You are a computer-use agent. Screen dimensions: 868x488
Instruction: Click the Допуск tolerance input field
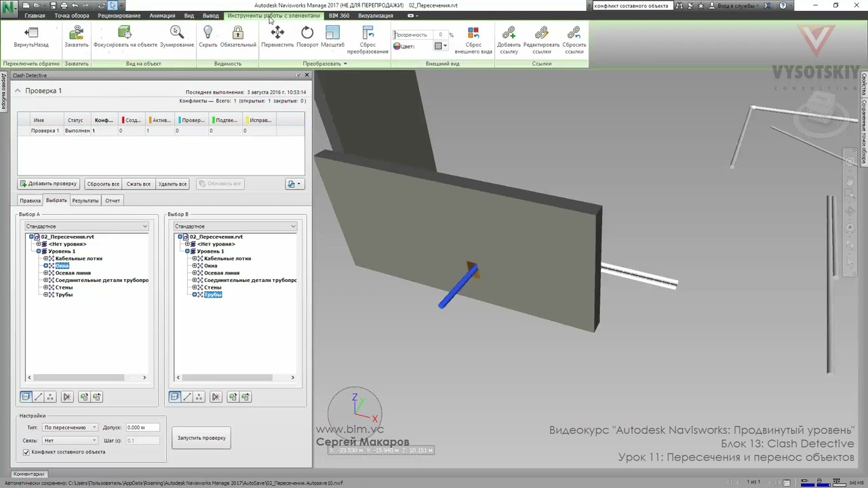(142, 428)
